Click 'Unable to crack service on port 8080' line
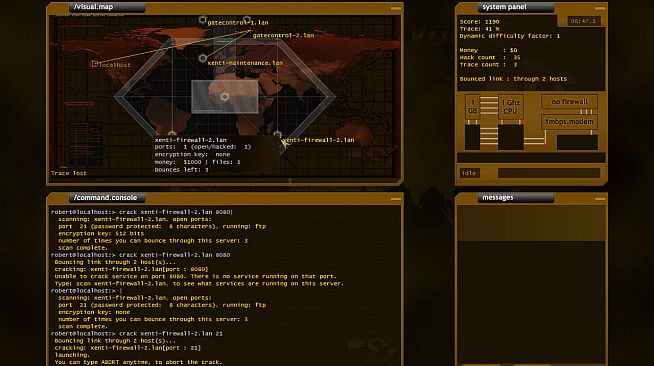This screenshot has height=366, width=654. click(196, 276)
